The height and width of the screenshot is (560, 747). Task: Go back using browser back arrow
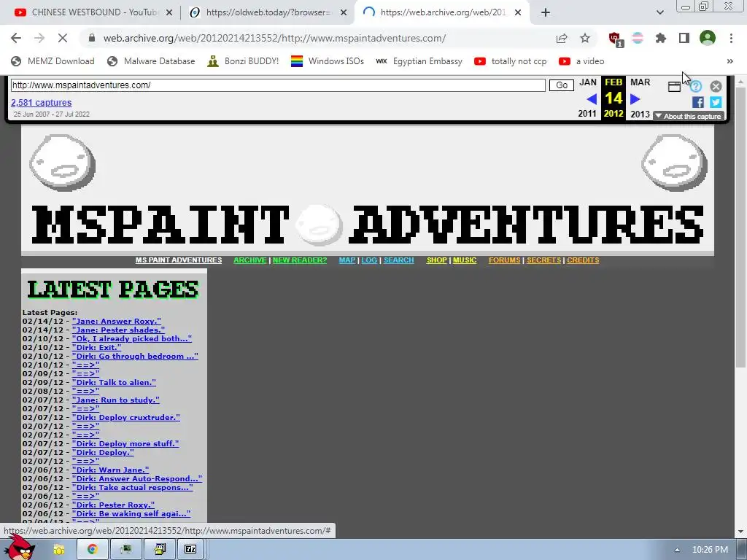point(16,38)
